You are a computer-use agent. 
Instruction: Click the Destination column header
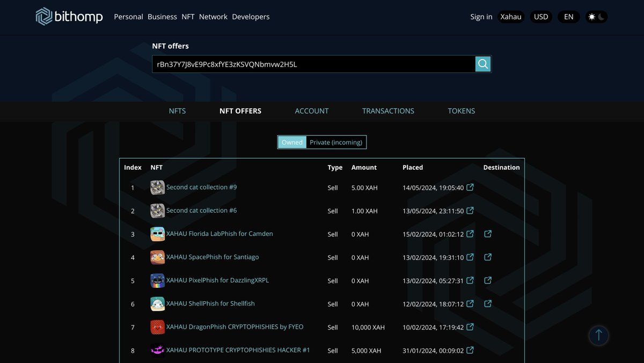tap(501, 168)
